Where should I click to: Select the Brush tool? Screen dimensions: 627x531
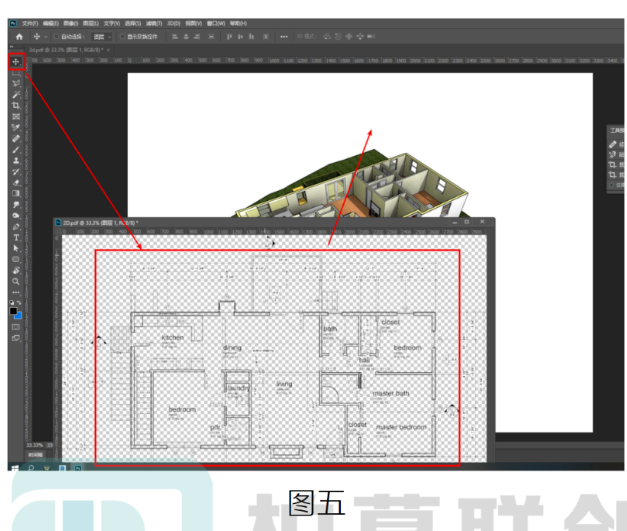[x=16, y=150]
